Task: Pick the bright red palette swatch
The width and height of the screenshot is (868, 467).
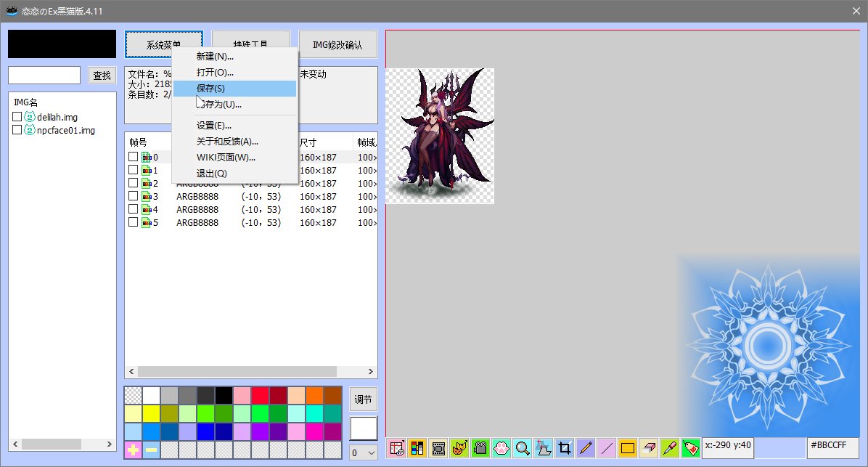Action: (260, 396)
